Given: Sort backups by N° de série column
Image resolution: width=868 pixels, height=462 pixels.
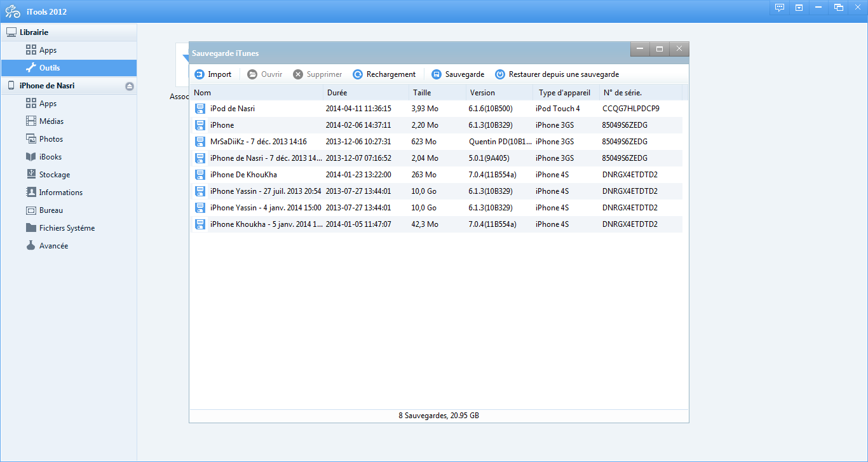Looking at the screenshot, I should [641, 93].
